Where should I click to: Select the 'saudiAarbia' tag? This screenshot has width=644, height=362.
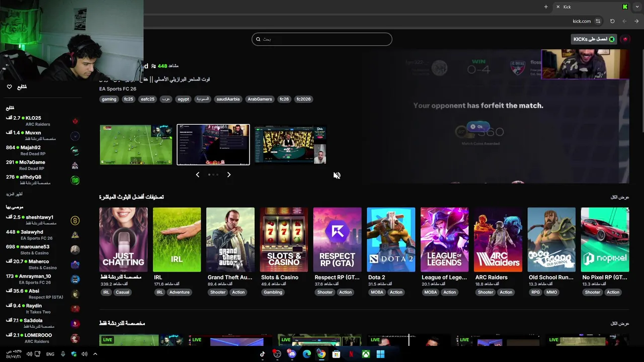point(228,99)
